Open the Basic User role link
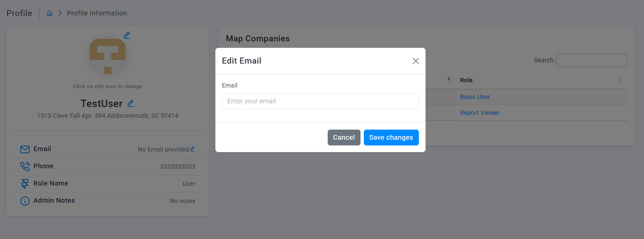Screen dimensions: 644x239 475,97
